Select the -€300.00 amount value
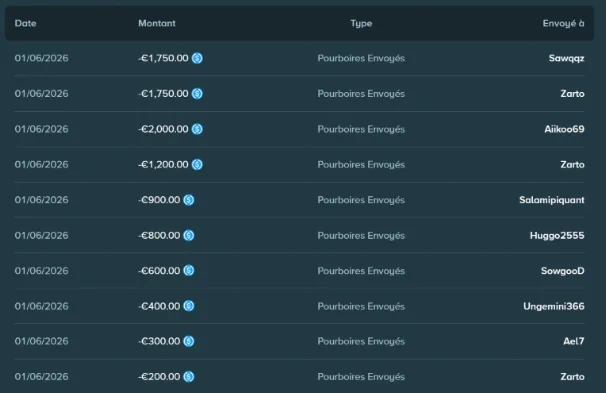Screen dimensions: 606x393 pos(159,341)
